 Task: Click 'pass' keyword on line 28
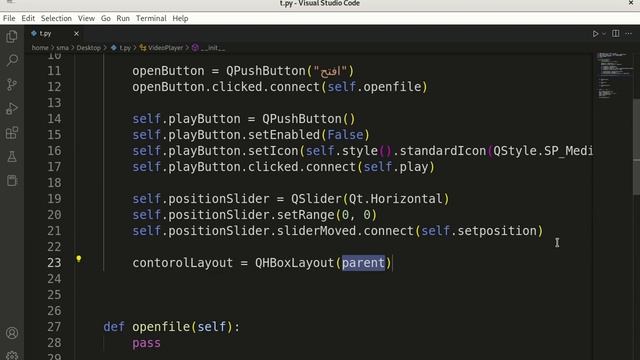147,343
